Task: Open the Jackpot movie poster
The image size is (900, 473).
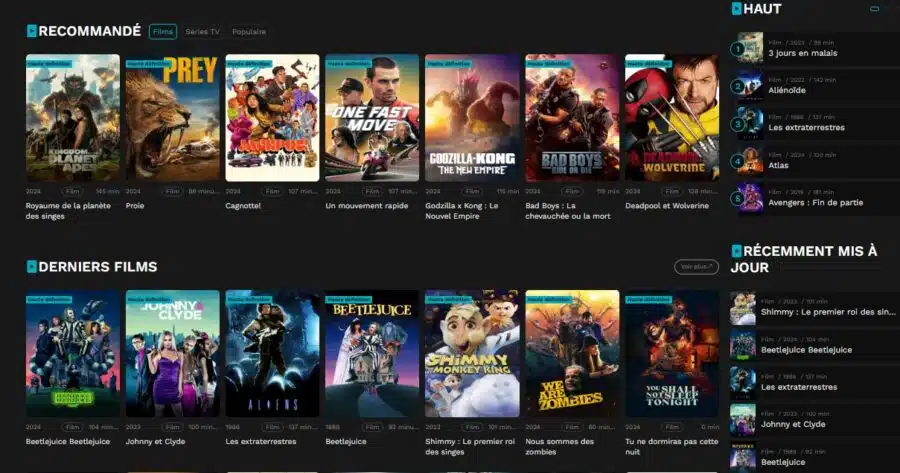Action: click(273, 118)
